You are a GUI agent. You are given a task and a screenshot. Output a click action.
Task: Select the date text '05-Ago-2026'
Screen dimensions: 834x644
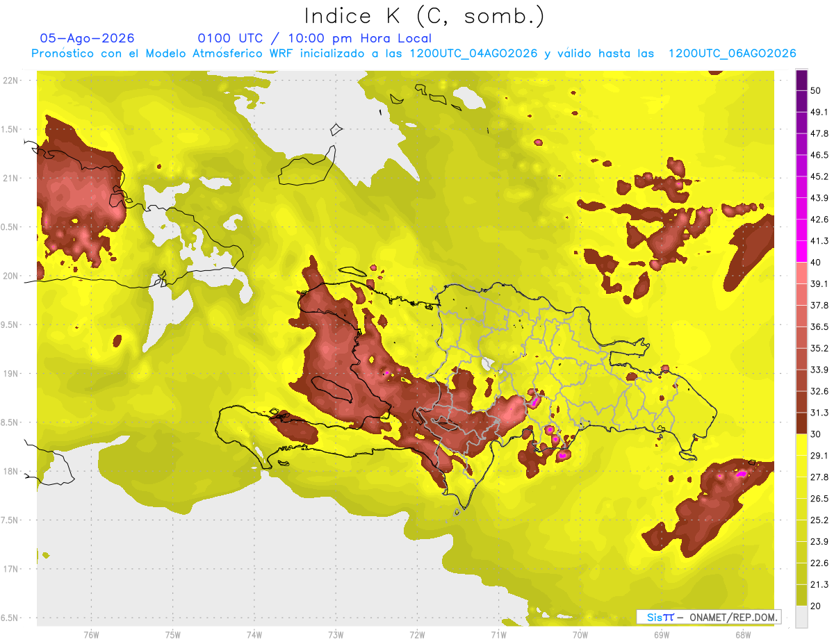click(88, 38)
